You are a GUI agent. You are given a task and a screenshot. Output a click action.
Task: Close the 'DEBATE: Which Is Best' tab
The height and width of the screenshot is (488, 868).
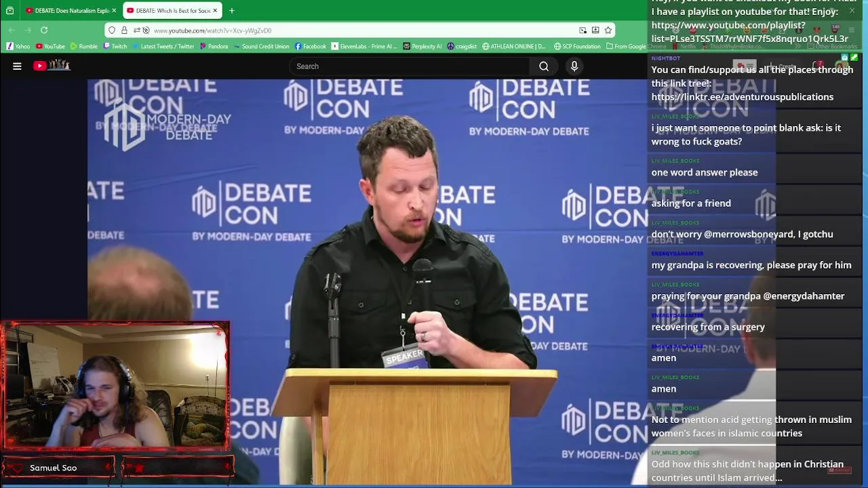tap(216, 11)
